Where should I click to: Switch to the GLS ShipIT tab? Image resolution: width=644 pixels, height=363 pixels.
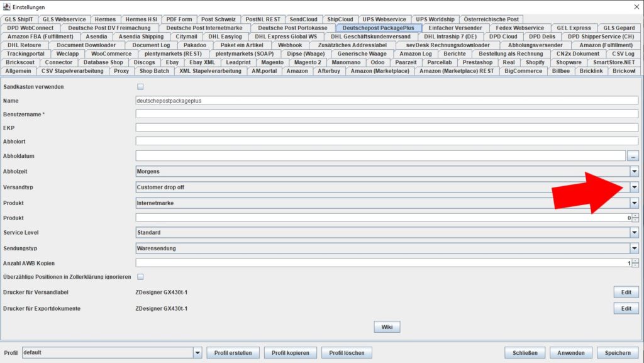(19, 20)
